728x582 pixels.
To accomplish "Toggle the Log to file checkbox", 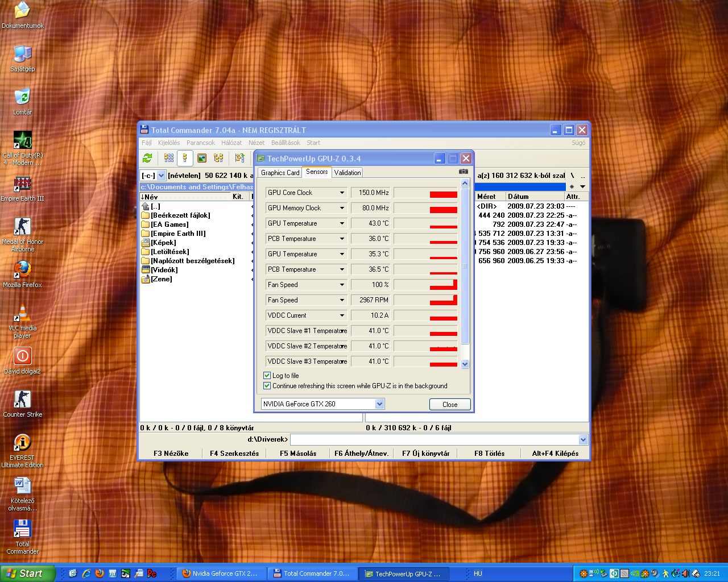I will (267, 375).
